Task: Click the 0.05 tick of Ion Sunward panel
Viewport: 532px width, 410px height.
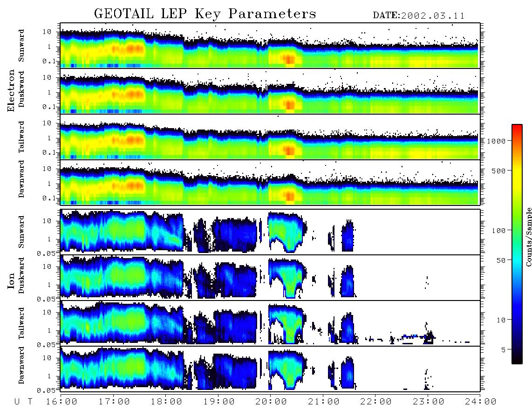Action: click(x=47, y=253)
